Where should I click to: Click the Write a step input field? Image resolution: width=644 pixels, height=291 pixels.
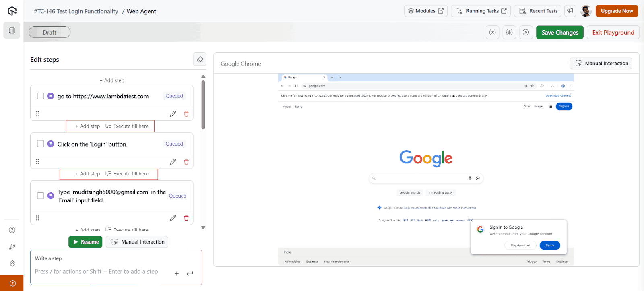pyautogui.click(x=116, y=267)
